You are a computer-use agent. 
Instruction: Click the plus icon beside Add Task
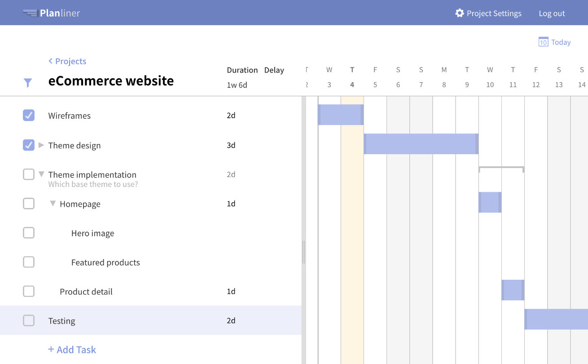coord(51,350)
